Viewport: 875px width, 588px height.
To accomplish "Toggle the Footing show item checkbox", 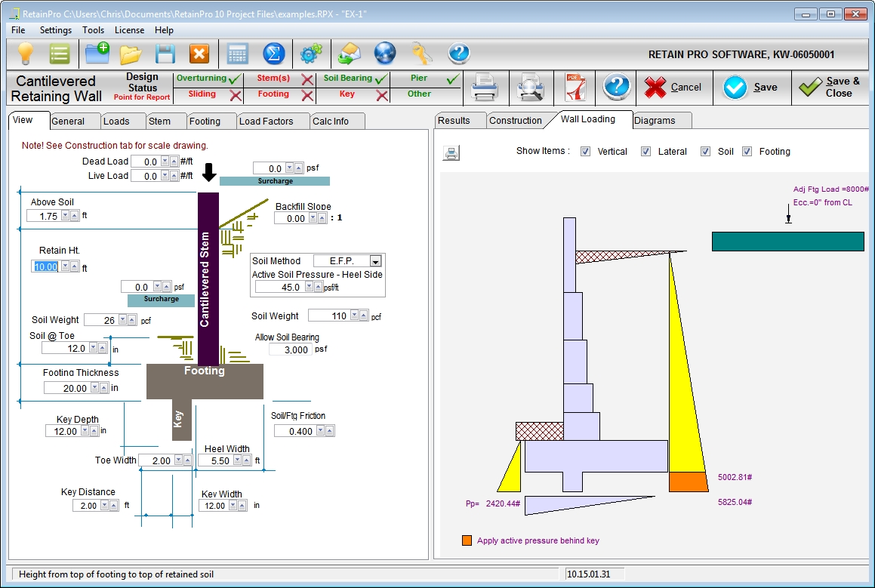I will [x=747, y=152].
